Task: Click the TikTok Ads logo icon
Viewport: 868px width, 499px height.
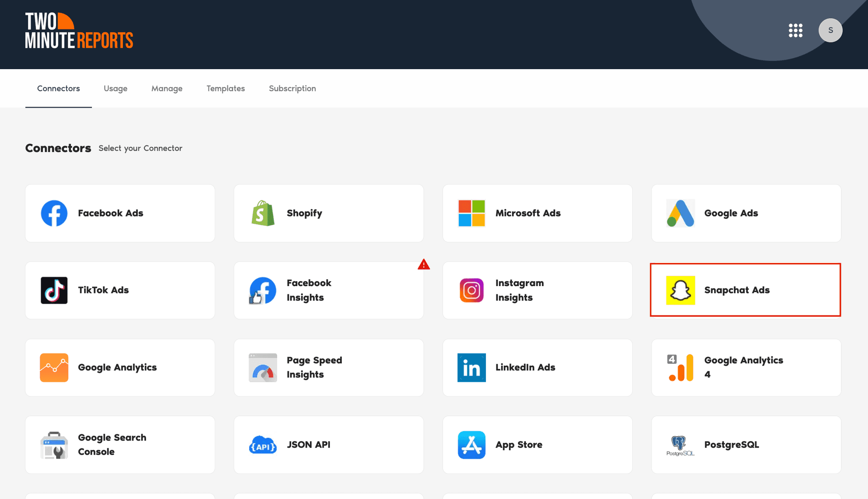Action: coord(54,290)
